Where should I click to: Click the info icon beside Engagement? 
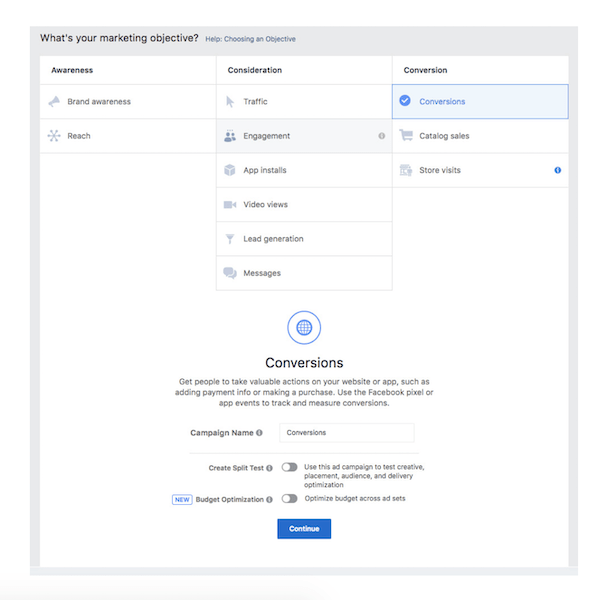pos(381,136)
